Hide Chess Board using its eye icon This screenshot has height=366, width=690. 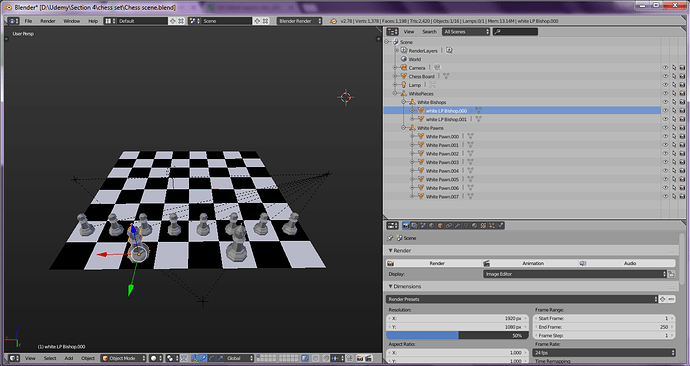pos(665,76)
